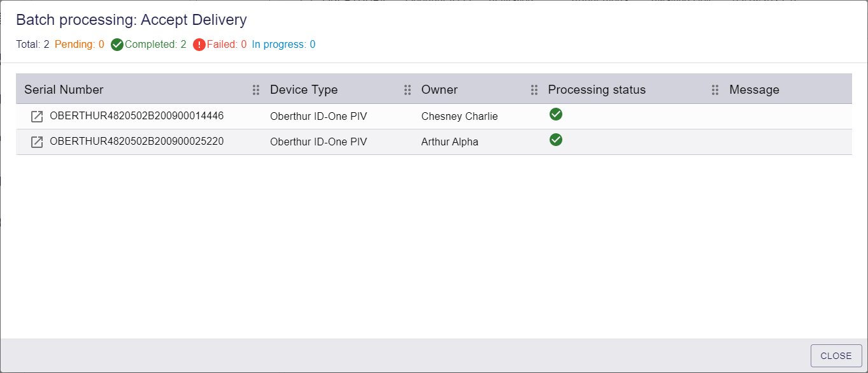Click the Pending: 0 counter

point(80,45)
